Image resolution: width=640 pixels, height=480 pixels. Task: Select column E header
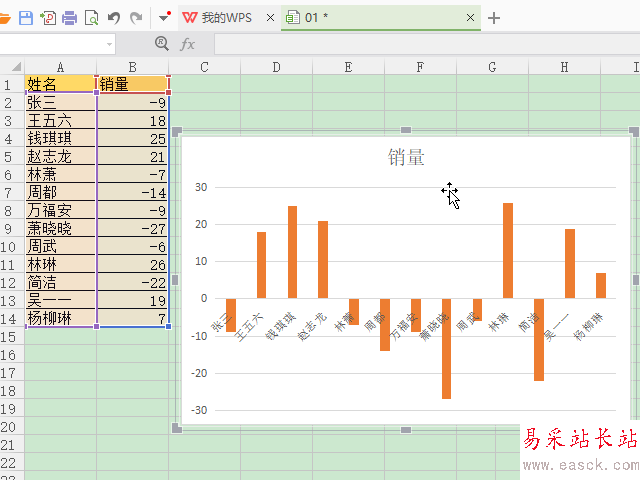click(348, 67)
